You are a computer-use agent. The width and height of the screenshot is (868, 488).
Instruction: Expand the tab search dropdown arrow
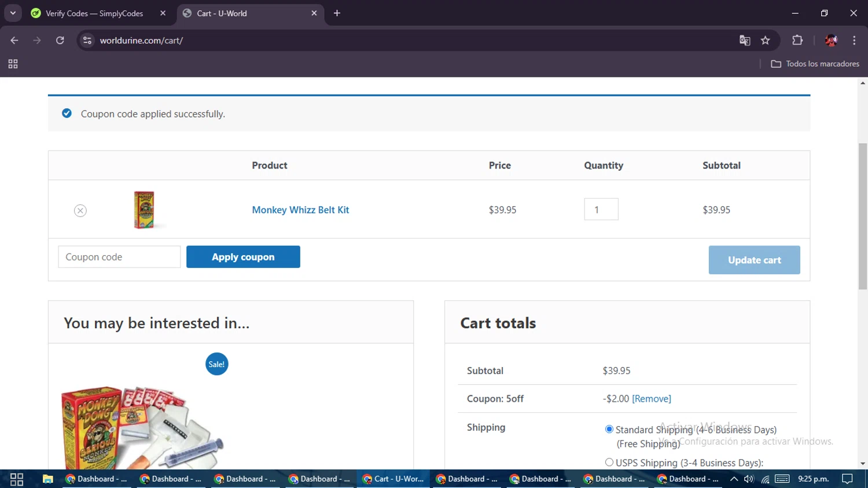(13, 13)
